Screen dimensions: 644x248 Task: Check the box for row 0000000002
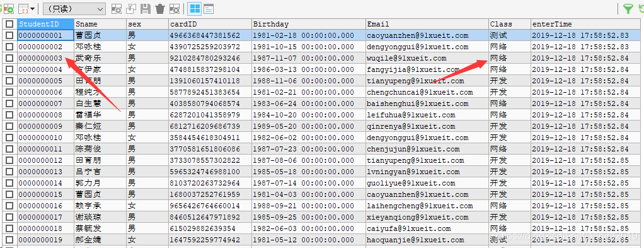pos(9,47)
